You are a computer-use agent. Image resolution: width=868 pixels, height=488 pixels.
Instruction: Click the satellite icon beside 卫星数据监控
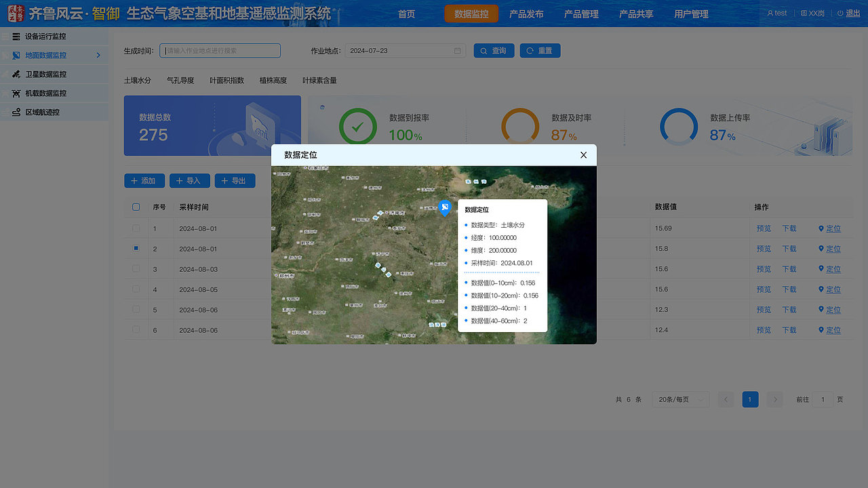coord(16,75)
